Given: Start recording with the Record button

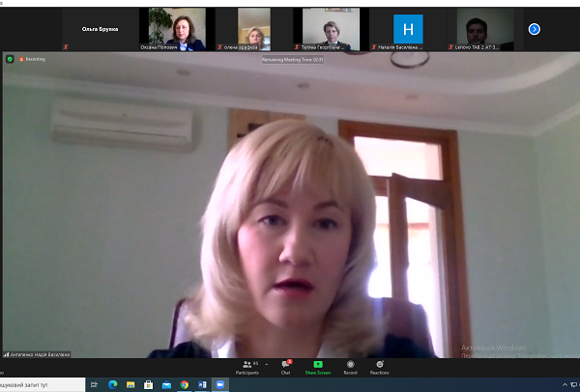Looking at the screenshot, I should 350,366.
